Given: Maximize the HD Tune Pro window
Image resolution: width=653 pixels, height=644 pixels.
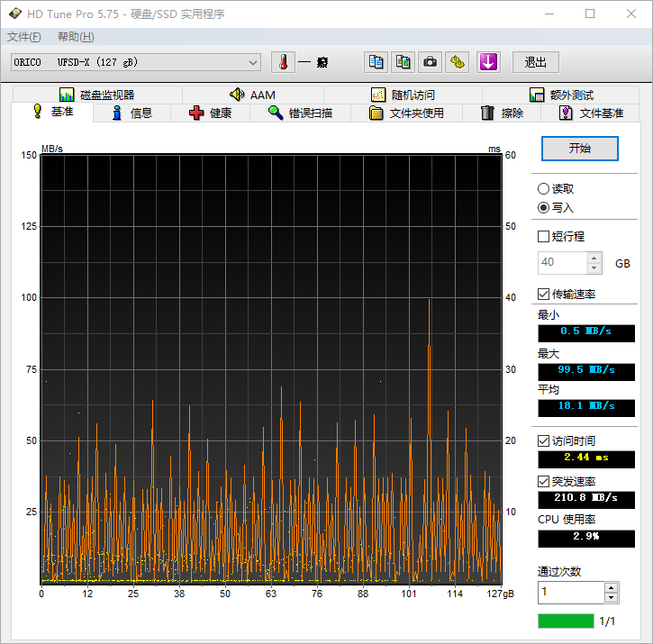Looking at the screenshot, I should click(590, 14).
